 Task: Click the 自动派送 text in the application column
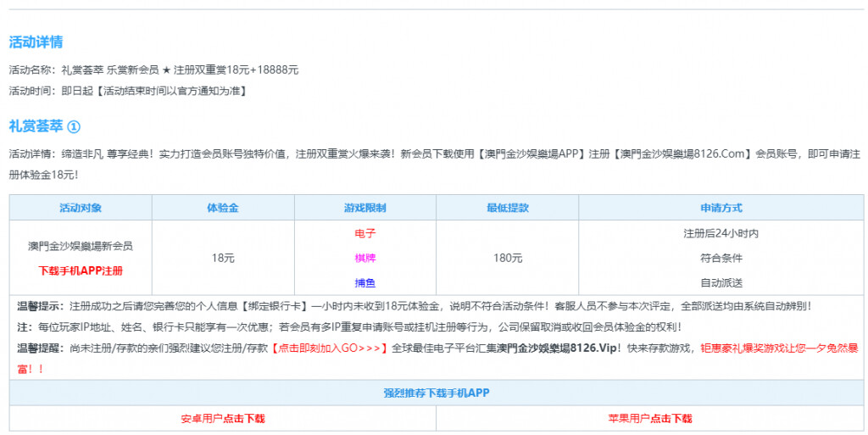(x=721, y=282)
